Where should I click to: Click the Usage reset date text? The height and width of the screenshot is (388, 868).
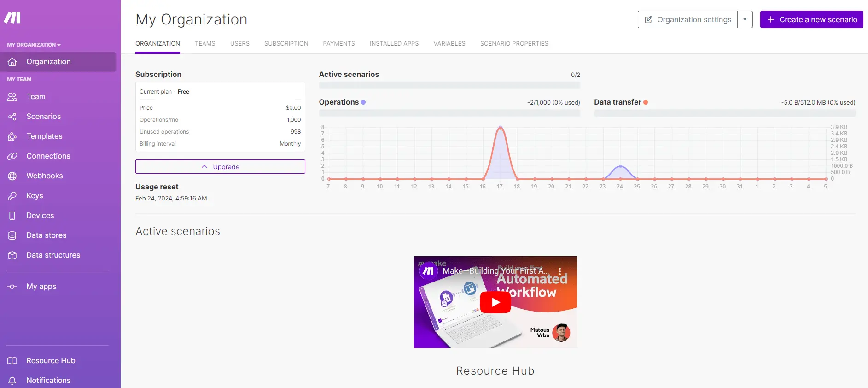tap(171, 199)
